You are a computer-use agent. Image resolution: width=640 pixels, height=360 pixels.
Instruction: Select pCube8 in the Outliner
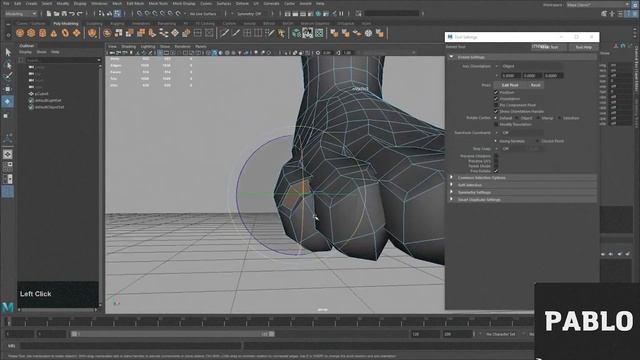[x=41, y=93]
